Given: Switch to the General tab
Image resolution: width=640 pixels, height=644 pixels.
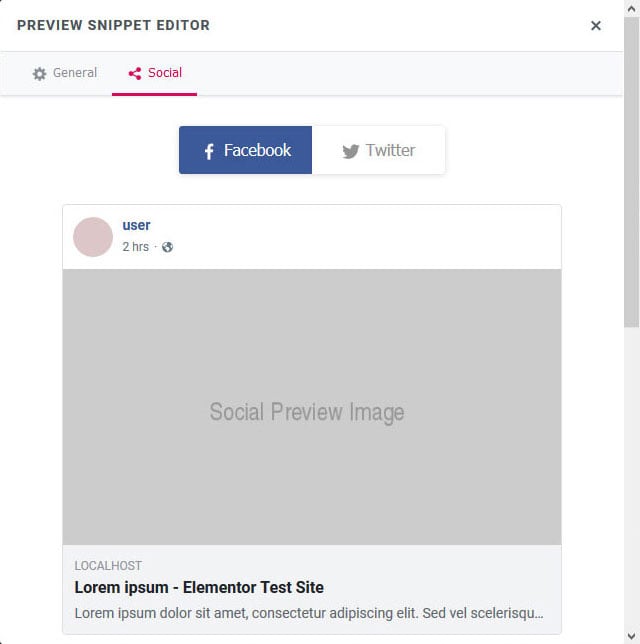Looking at the screenshot, I should tap(65, 73).
